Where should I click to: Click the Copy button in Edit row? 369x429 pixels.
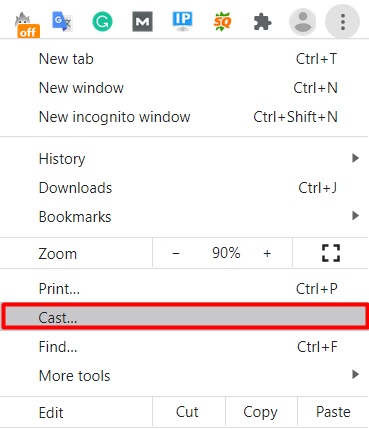[261, 412]
